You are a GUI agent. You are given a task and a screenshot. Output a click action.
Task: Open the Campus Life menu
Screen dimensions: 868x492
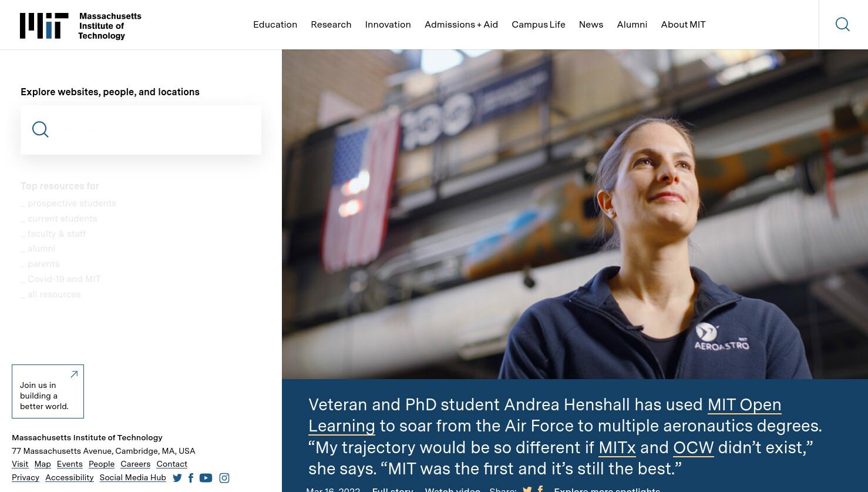[x=539, y=25]
